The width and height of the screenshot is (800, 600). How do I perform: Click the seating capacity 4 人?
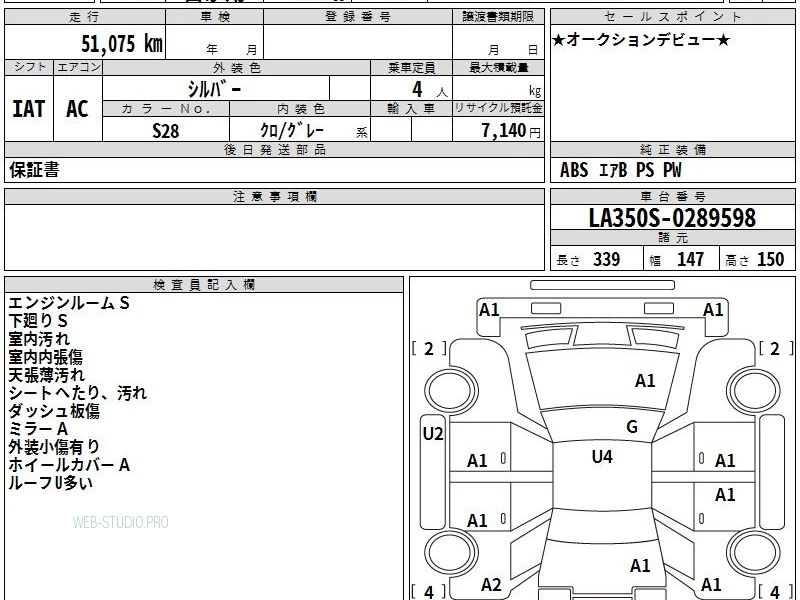(x=429, y=90)
